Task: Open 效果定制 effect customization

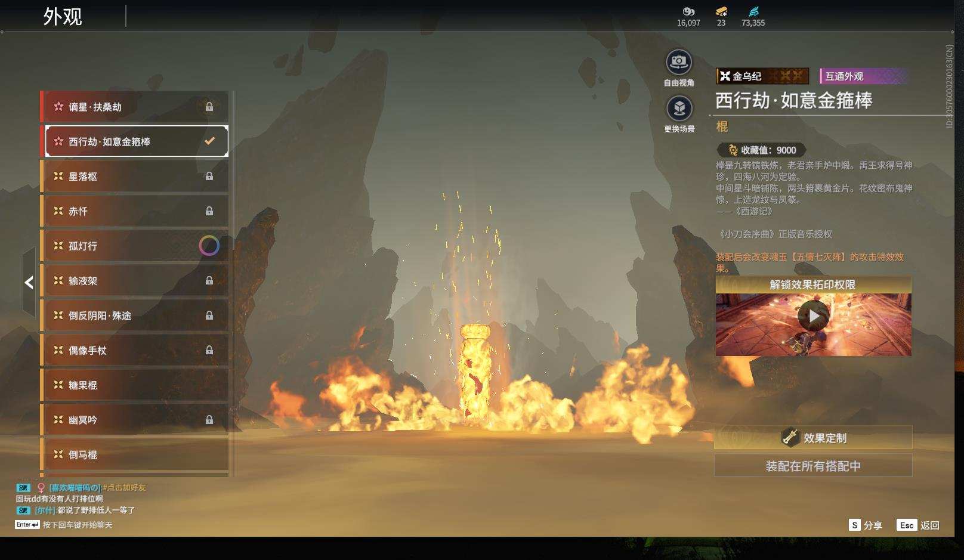Action: click(813, 438)
